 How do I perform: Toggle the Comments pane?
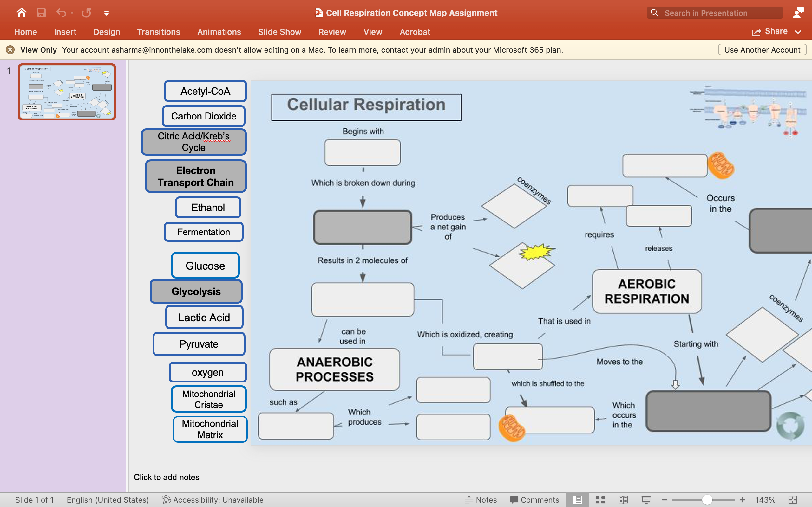(534, 500)
